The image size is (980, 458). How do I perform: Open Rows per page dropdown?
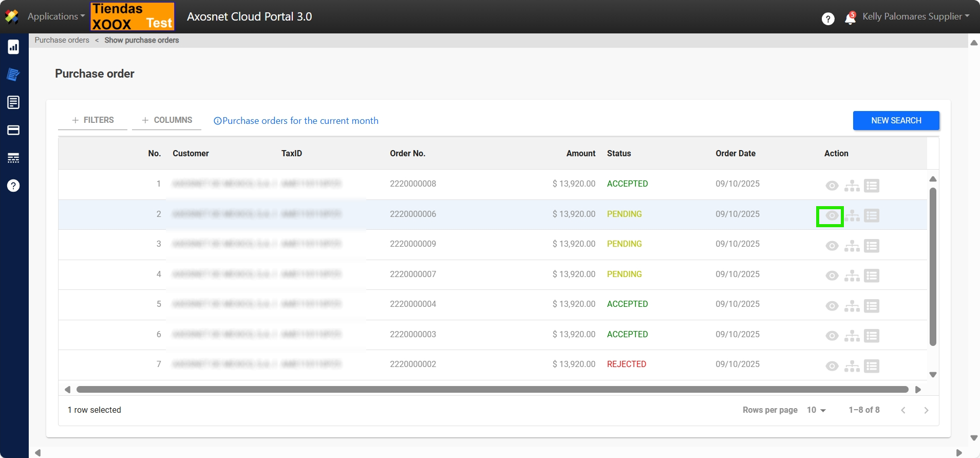click(x=816, y=410)
